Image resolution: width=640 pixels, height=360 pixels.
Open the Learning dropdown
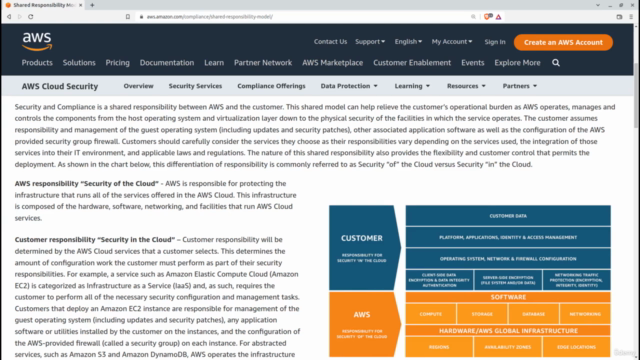[x=412, y=86]
